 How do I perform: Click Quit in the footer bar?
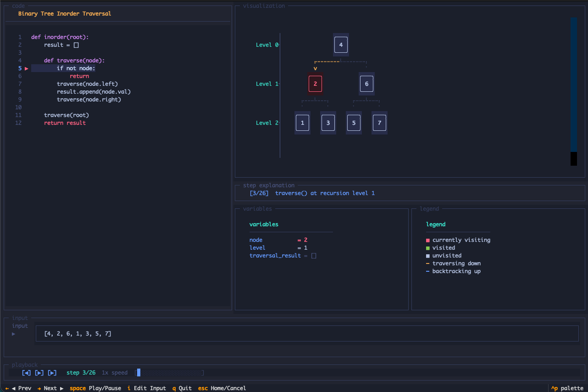[182, 388]
